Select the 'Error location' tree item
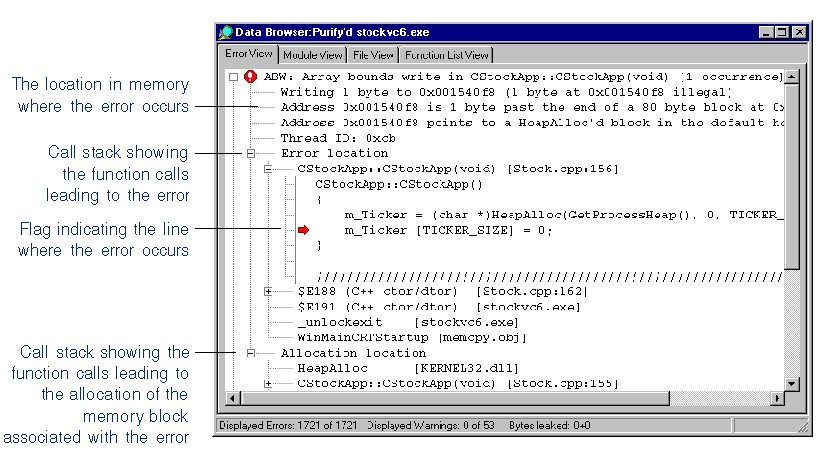Viewport: 821px width, 467px height. click(334, 153)
